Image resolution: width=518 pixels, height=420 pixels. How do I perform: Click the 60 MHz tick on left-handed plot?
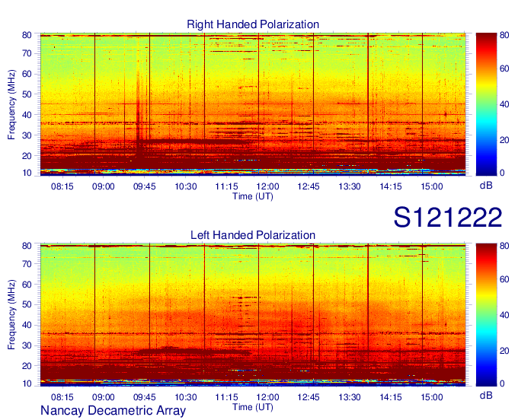tap(27, 284)
